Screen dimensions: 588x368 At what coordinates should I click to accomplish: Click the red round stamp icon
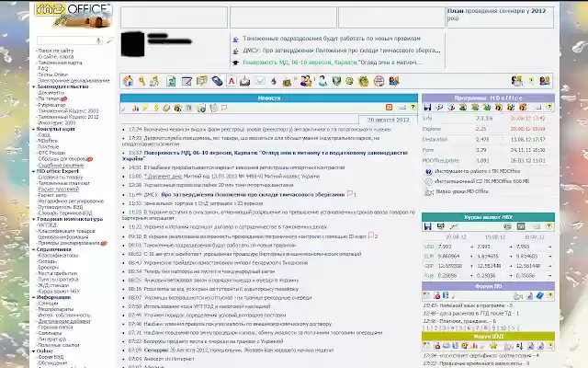pos(379,81)
